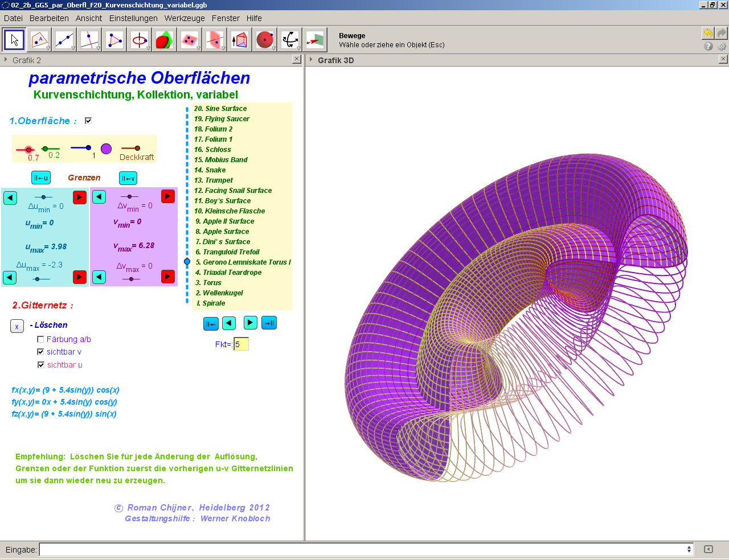Enable the Färbung a/b checkbox
This screenshot has height=560, width=729.
(x=40, y=339)
